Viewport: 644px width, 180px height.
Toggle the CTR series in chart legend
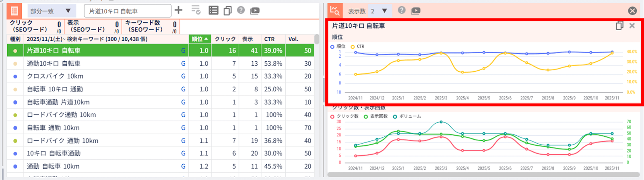coord(357,46)
